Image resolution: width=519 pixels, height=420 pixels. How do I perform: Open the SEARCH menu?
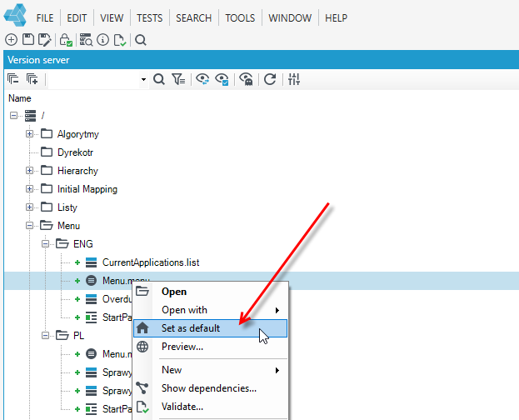click(x=193, y=17)
